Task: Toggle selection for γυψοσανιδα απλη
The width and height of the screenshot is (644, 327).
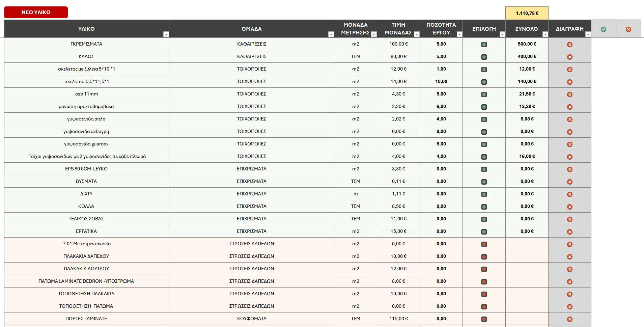Action: pyautogui.click(x=484, y=119)
